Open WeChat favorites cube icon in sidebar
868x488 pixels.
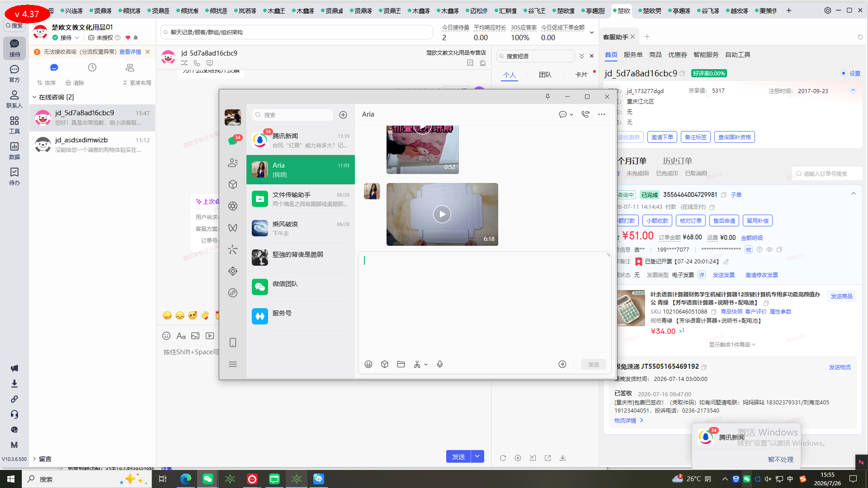[233, 184]
